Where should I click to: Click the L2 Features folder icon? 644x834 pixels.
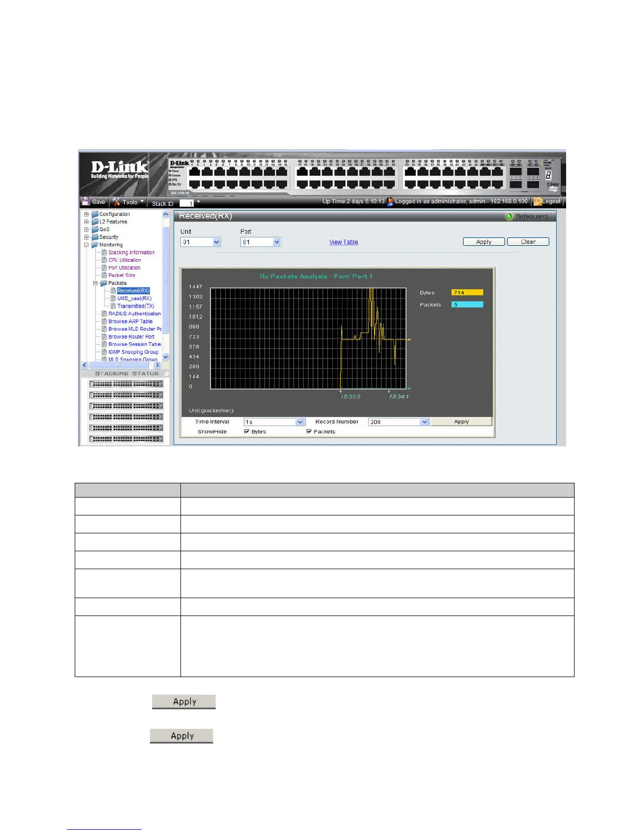[x=95, y=222]
